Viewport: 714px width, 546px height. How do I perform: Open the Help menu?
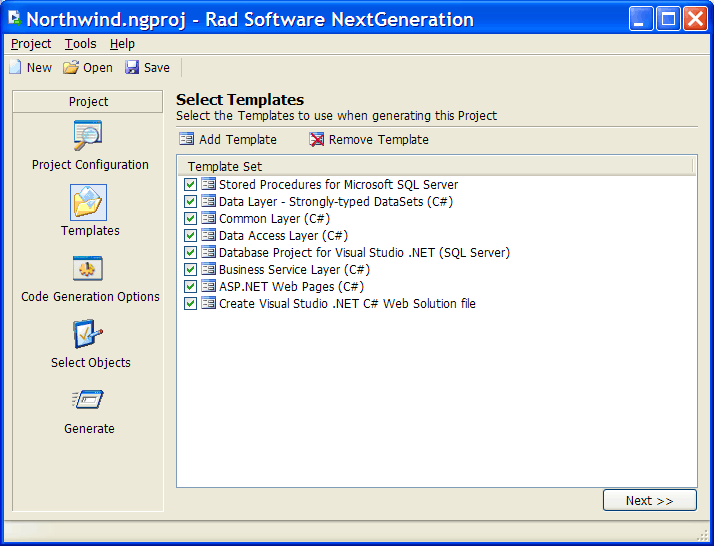coord(122,44)
